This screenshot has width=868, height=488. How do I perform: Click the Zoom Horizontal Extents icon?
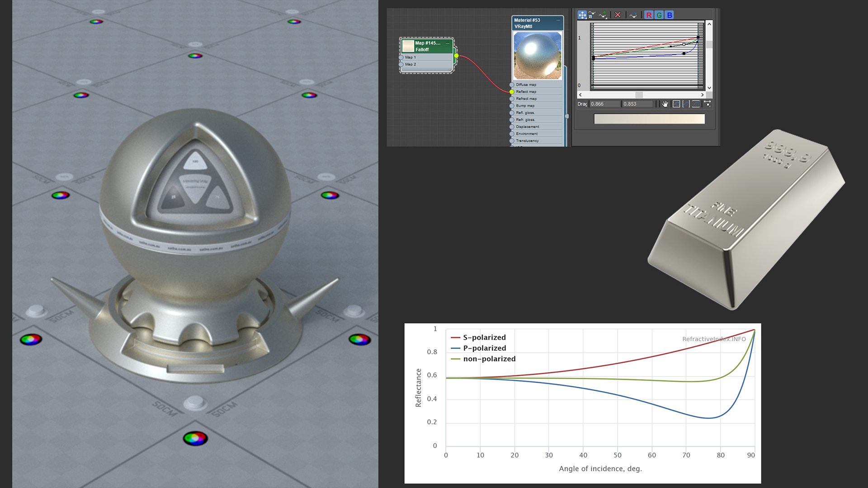pyautogui.click(x=686, y=104)
